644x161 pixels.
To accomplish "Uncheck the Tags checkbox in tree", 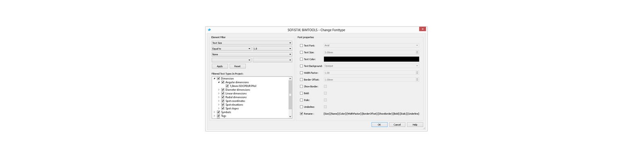I will [x=219, y=116].
